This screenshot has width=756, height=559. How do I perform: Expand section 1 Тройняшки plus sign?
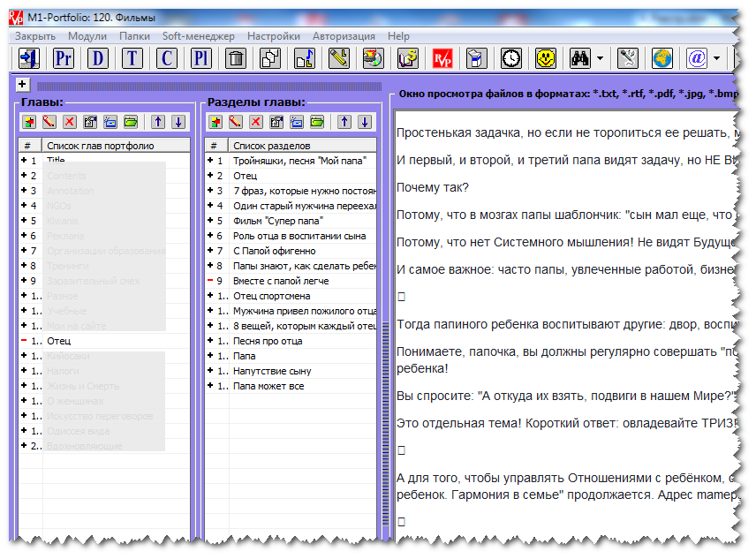pyautogui.click(x=210, y=160)
